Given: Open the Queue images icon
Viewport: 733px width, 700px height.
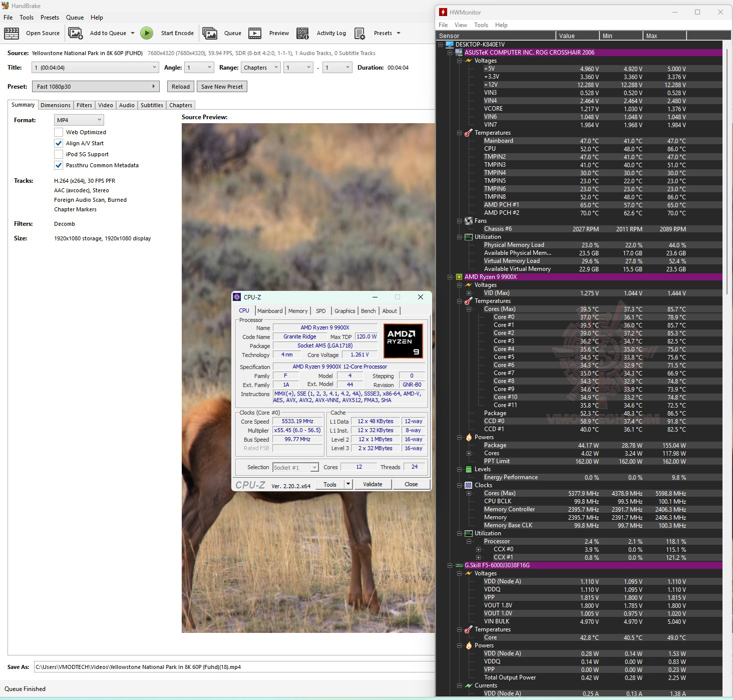Looking at the screenshot, I should (210, 33).
